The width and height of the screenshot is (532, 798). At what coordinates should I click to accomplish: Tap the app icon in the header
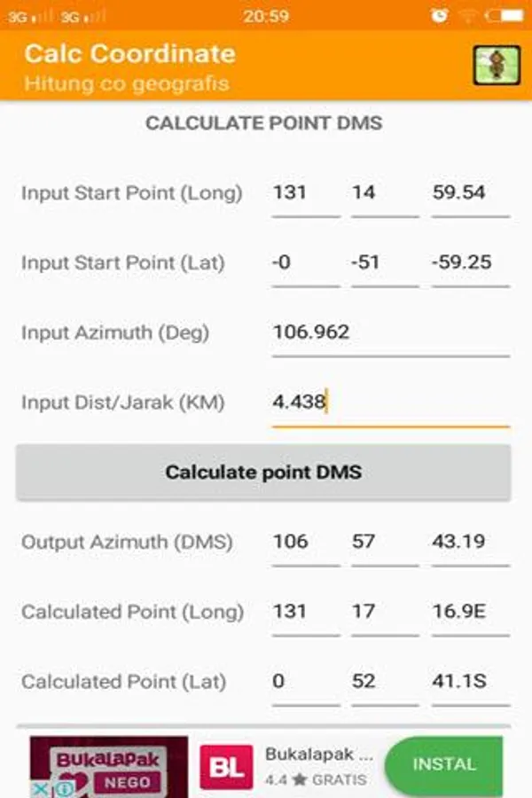tap(496, 65)
